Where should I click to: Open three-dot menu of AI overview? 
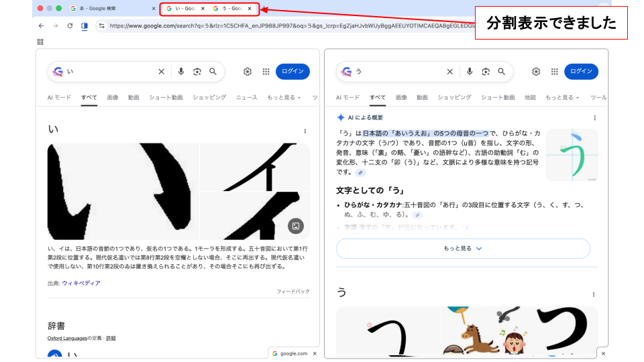(594, 117)
